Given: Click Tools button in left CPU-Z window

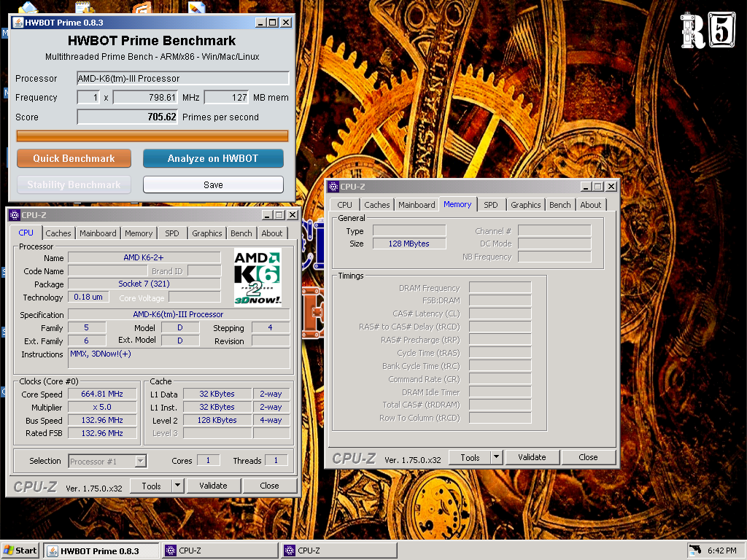Looking at the screenshot, I should tap(151, 486).
